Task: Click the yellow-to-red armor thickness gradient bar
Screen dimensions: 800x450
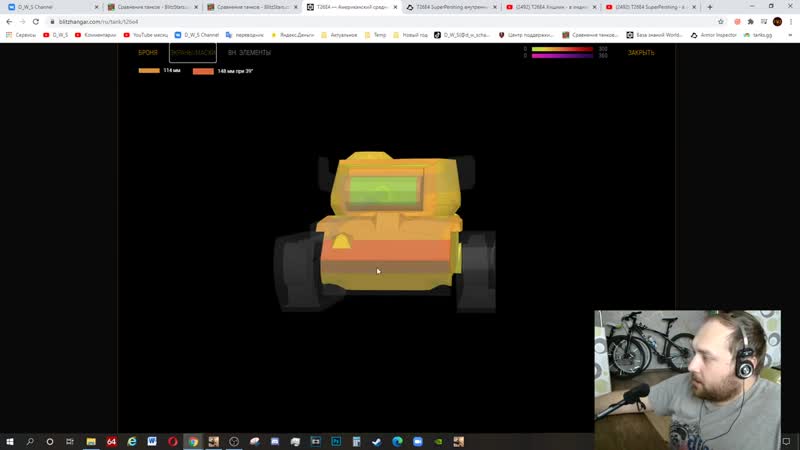Action: (x=562, y=48)
